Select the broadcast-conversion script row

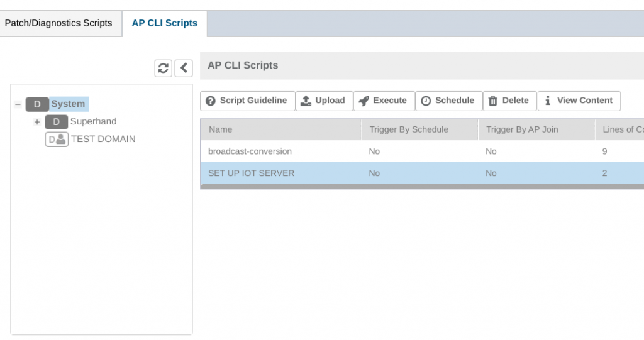[x=250, y=151]
